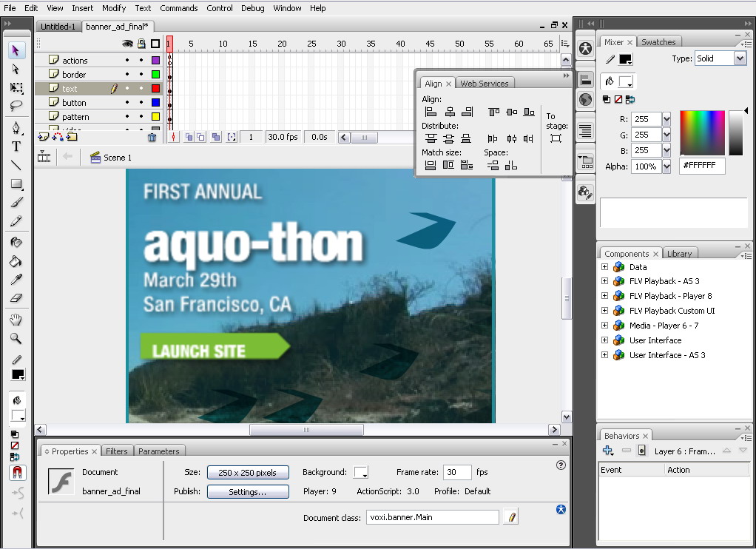Select the Text tool
Viewport: 756px width, 549px height.
point(16,146)
